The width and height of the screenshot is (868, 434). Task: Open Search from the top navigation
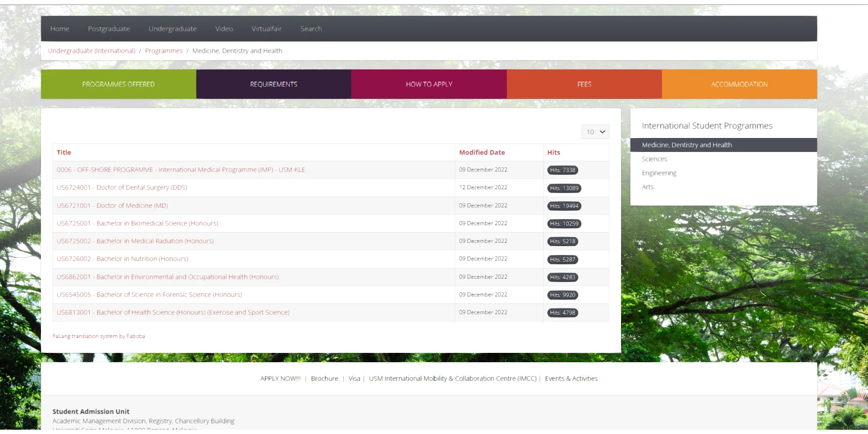tap(311, 29)
